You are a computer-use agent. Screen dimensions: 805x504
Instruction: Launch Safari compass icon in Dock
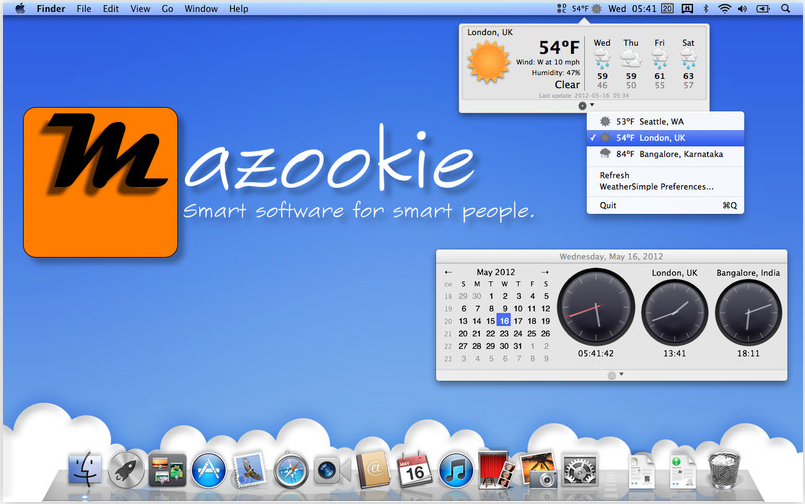pos(291,470)
